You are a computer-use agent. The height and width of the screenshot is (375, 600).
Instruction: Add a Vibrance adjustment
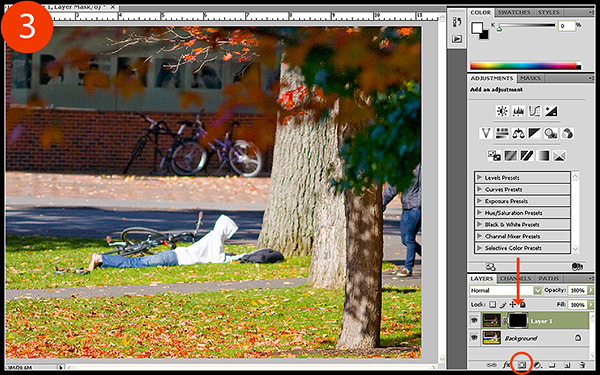point(486,134)
